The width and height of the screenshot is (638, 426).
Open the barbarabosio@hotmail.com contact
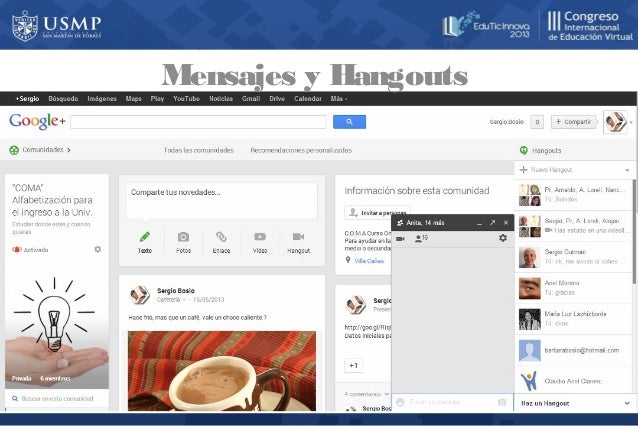point(573,350)
